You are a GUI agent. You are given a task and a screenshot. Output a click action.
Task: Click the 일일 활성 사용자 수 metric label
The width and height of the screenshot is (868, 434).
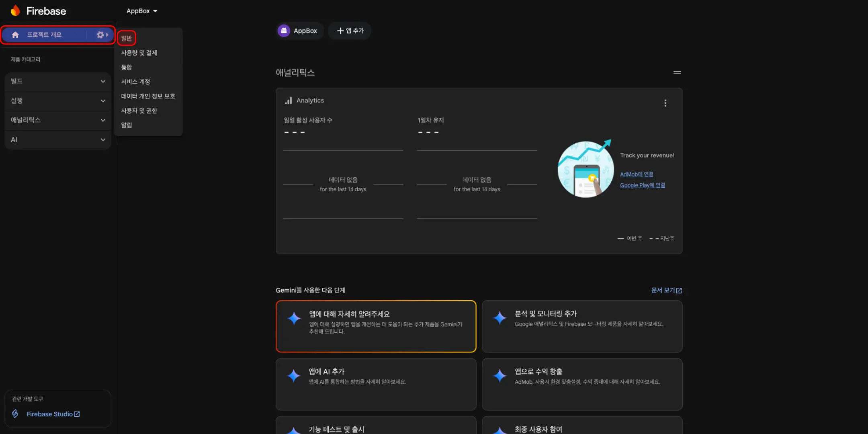click(x=308, y=120)
